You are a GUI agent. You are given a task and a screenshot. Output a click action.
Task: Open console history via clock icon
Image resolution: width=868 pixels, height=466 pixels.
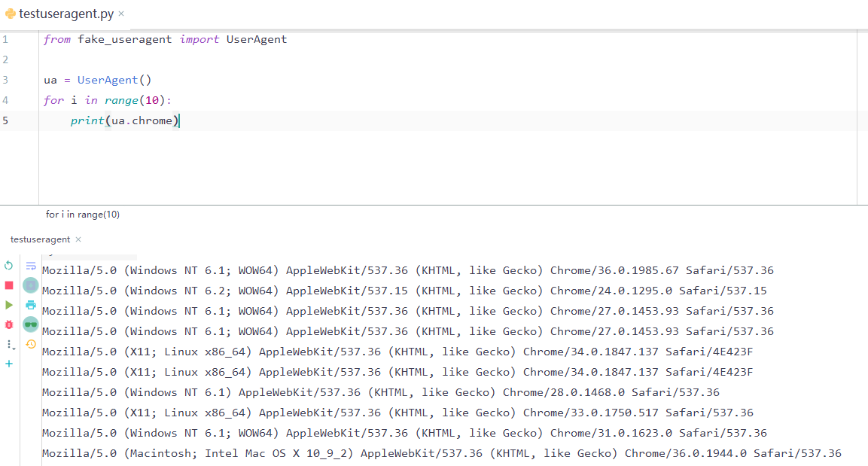tap(30, 344)
